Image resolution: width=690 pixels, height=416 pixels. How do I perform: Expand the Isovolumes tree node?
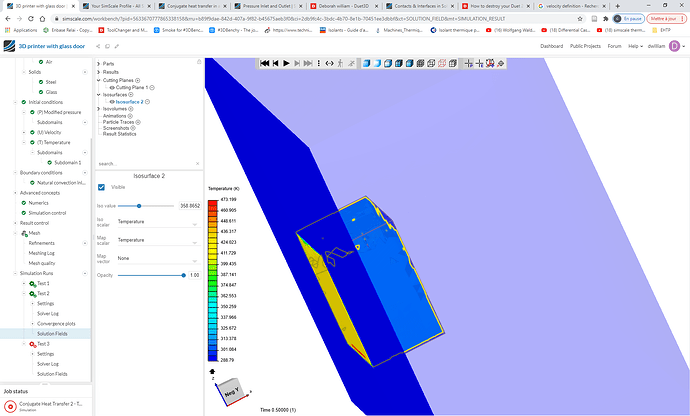(x=99, y=109)
